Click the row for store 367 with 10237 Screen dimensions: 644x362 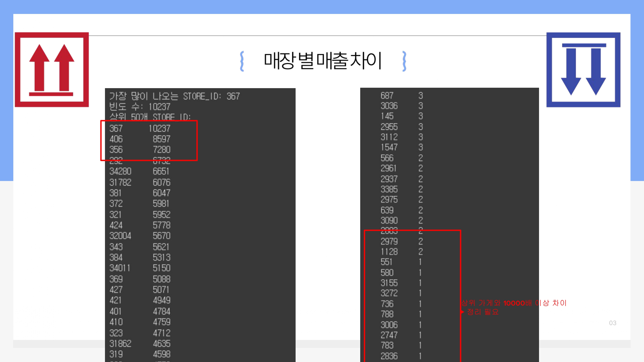pyautogui.click(x=140, y=128)
